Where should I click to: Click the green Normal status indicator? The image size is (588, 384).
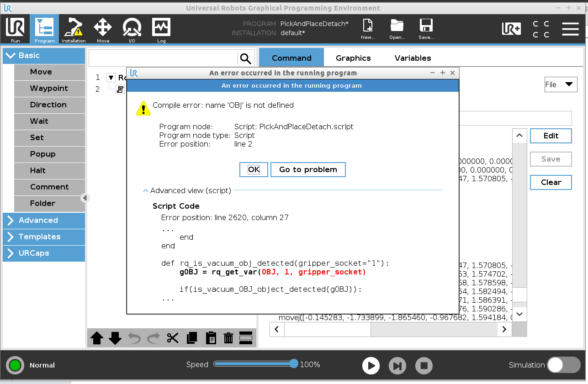click(x=15, y=365)
